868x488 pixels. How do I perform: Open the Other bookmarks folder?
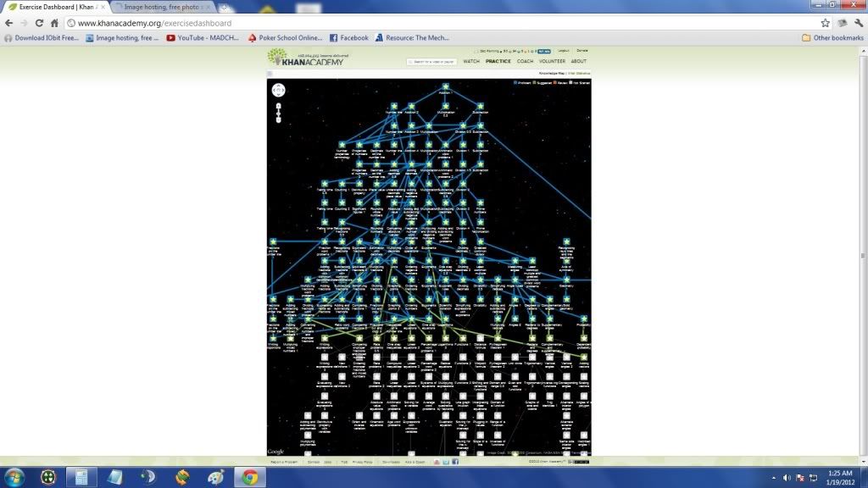(831, 37)
